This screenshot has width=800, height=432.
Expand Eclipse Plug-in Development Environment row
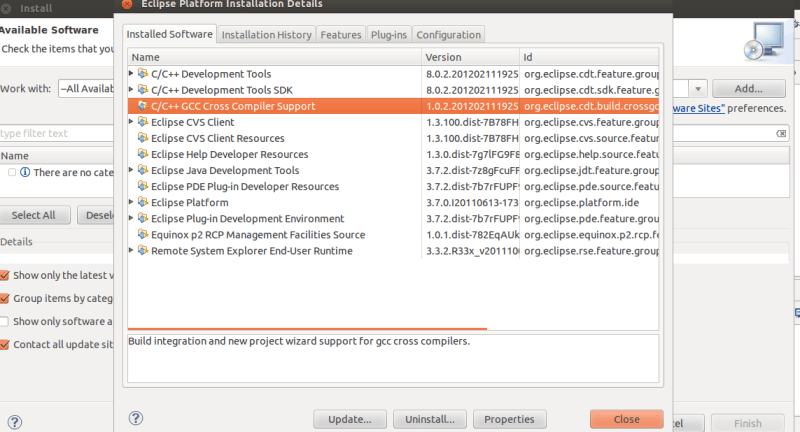(x=131, y=218)
